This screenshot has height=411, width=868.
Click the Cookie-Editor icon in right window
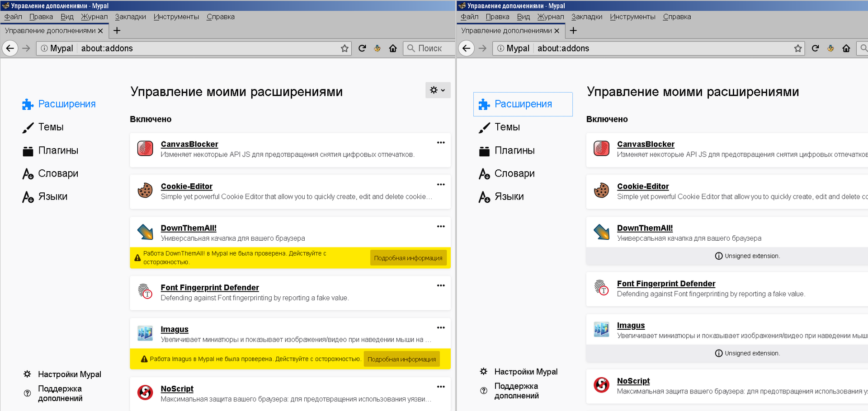(601, 190)
